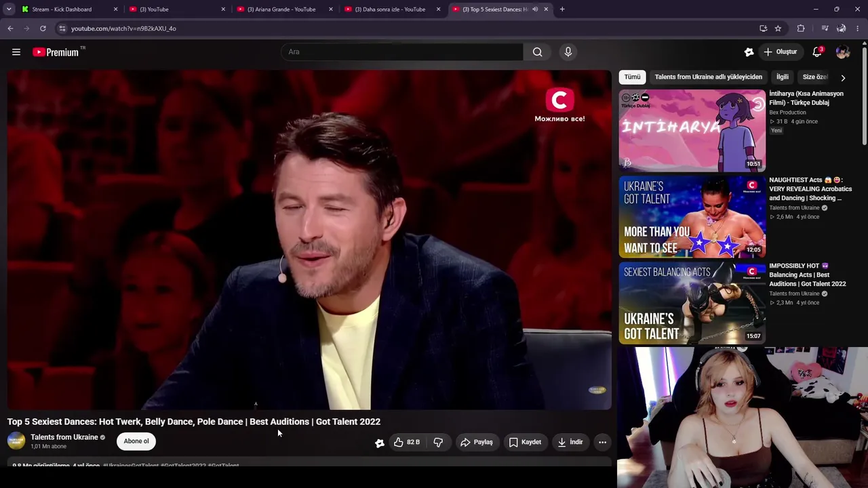Click the video player to pause
The width and height of the screenshot is (868, 488).
coord(309,240)
